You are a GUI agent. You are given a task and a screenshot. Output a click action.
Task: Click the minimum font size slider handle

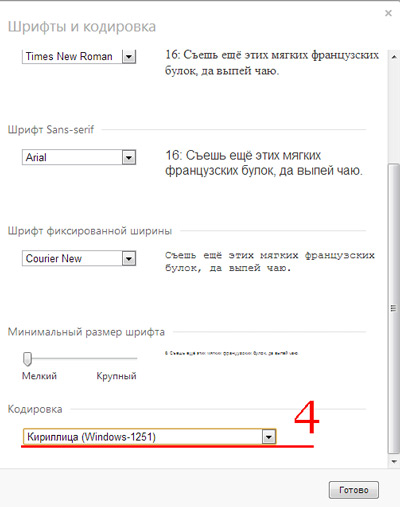click(x=27, y=359)
